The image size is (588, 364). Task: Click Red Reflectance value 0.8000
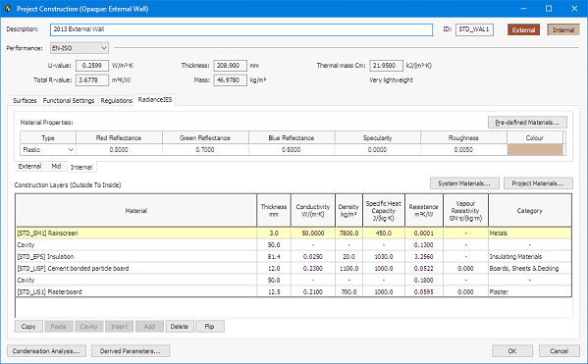(x=119, y=149)
